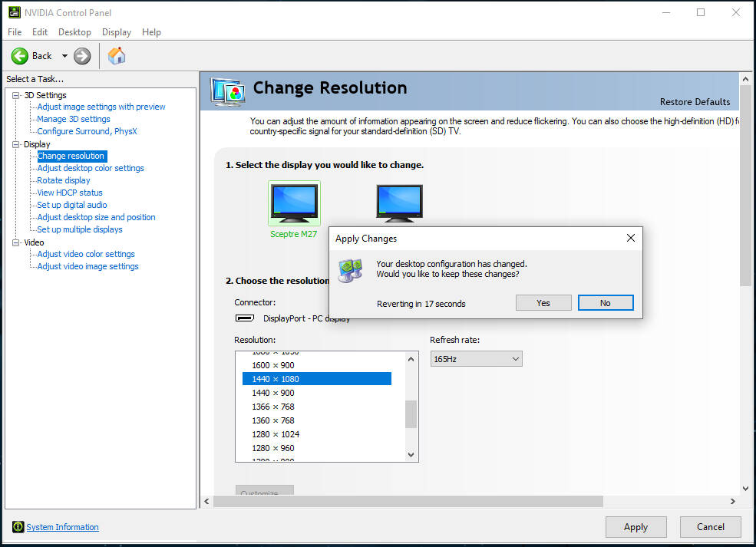This screenshot has width=756, height=547.
Task: Open the Edit menu
Action: pos(40,32)
